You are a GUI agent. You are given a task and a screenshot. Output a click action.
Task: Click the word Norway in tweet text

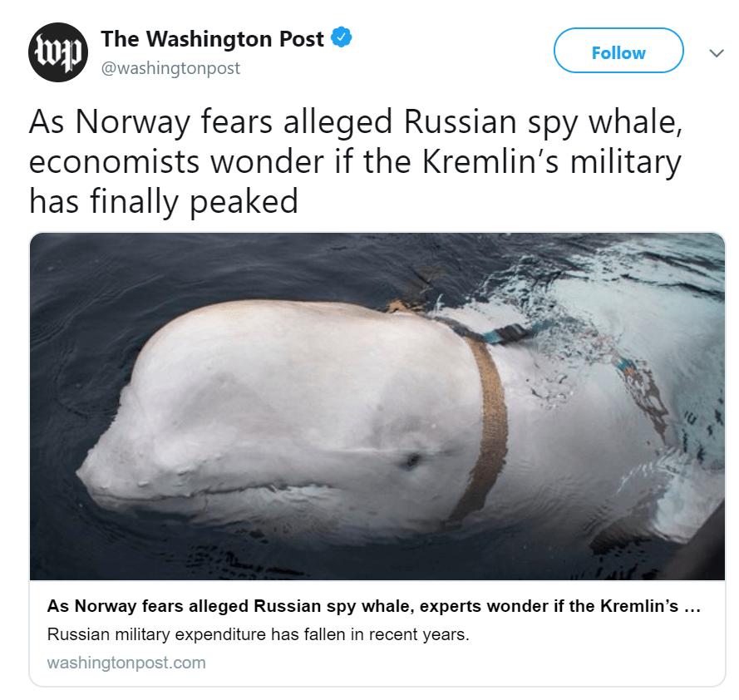[133, 122]
